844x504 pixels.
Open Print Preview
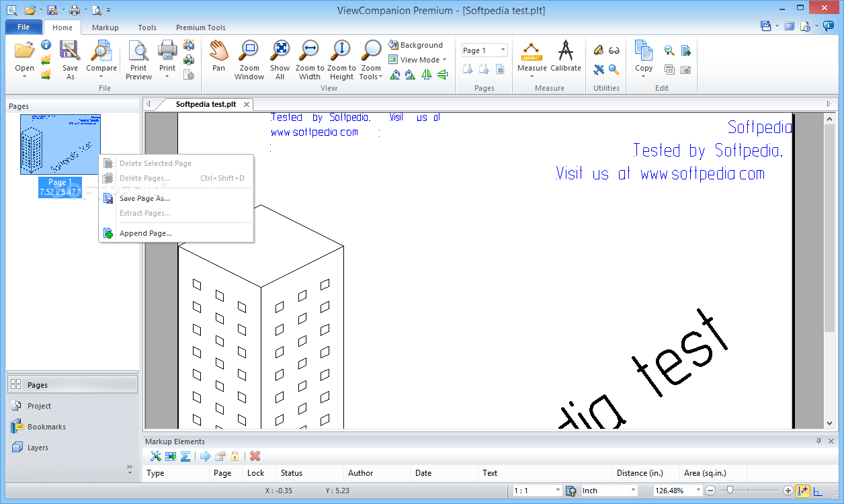(x=138, y=60)
